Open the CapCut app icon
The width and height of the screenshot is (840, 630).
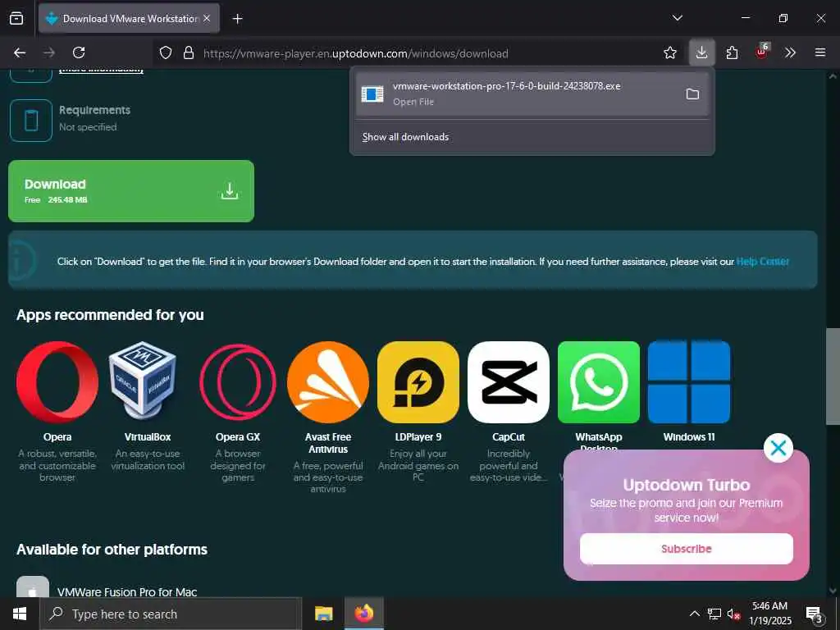click(x=509, y=382)
